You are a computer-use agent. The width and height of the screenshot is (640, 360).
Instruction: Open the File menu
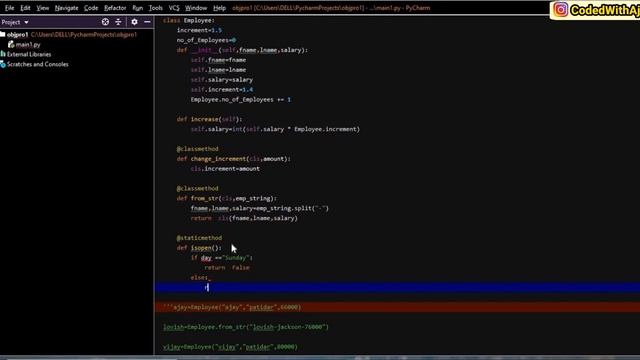click(x=9, y=8)
